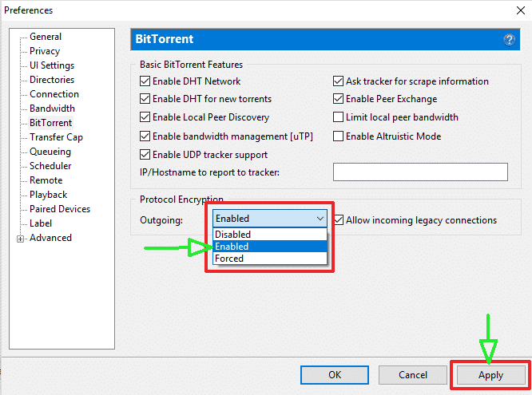Select BitTorrent in the sidebar tree
Image resolution: width=532 pixels, height=395 pixels.
coord(51,123)
